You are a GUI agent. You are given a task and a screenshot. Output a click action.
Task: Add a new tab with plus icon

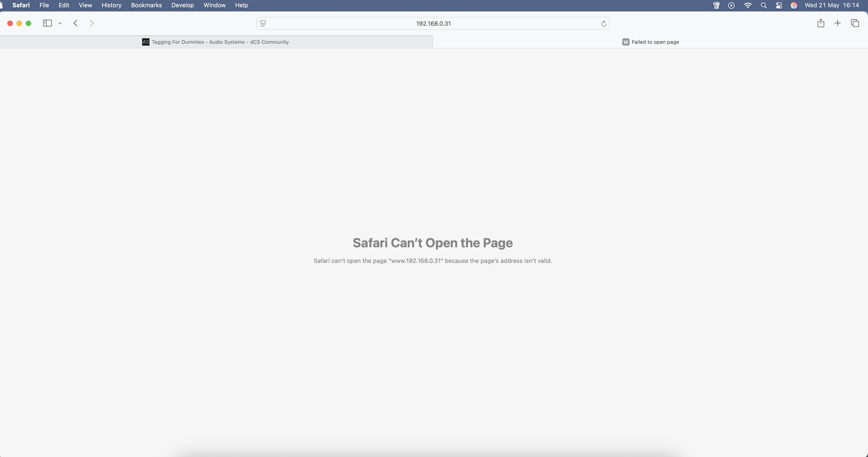coord(837,23)
